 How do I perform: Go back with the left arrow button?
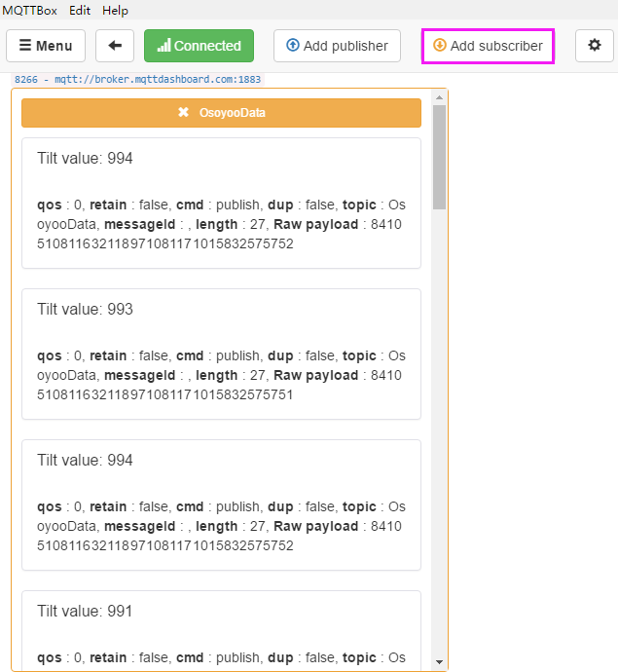[x=115, y=46]
